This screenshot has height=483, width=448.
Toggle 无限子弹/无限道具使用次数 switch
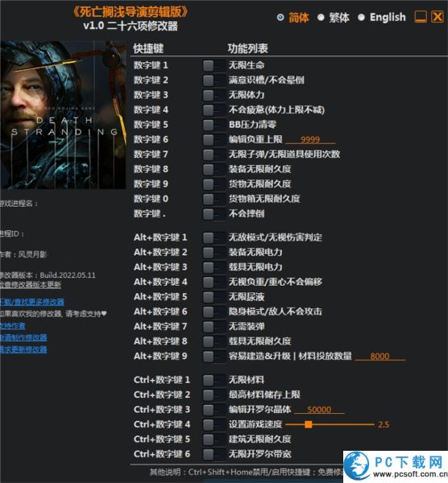tap(214, 155)
